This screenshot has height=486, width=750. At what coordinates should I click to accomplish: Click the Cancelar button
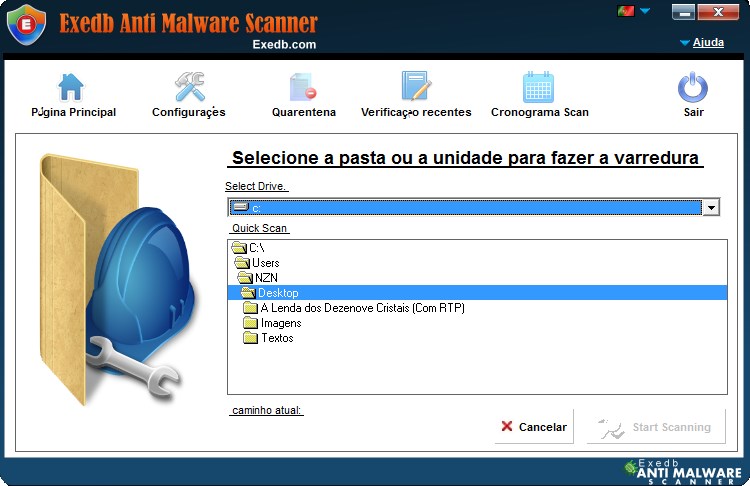[534, 426]
